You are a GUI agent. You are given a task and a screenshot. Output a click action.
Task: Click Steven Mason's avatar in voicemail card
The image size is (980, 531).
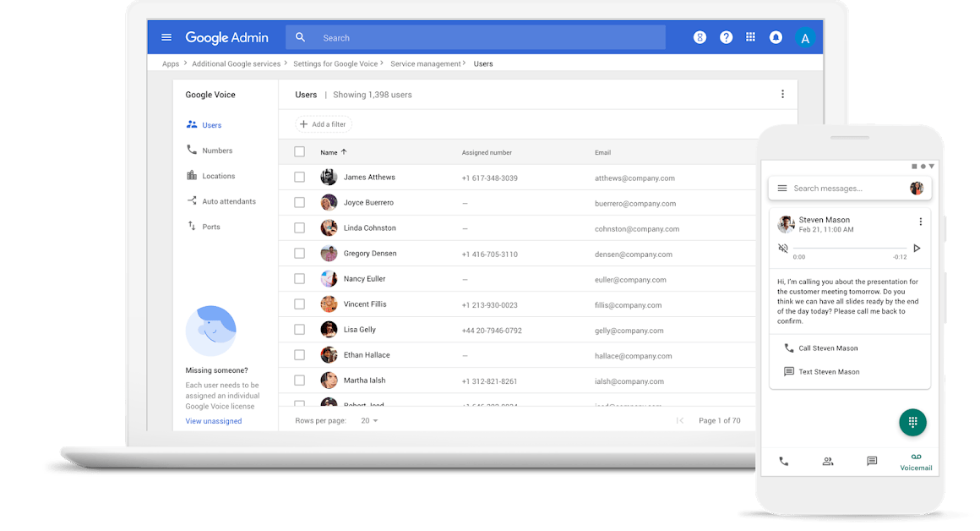coord(786,223)
